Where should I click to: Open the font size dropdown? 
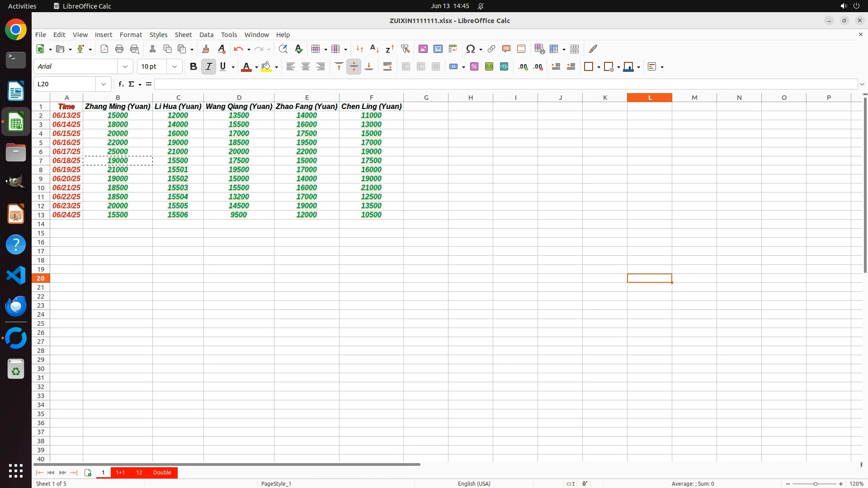click(175, 66)
